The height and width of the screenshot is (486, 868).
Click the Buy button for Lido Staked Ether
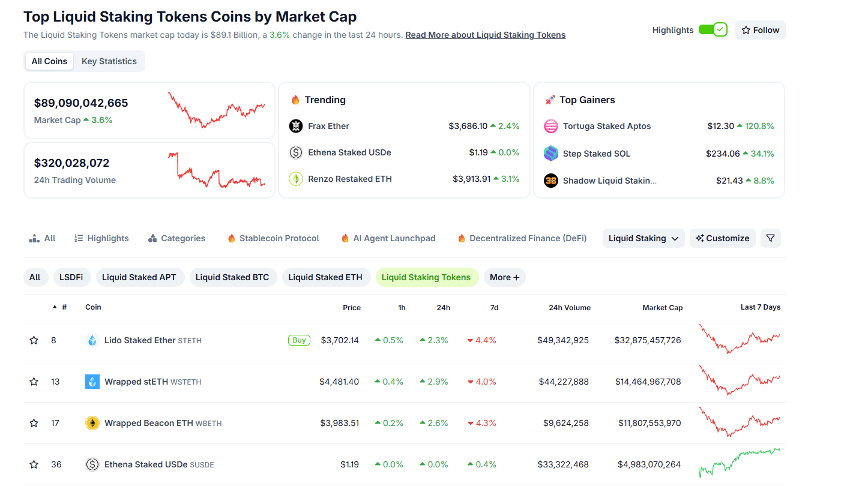pyautogui.click(x=299, y=340)
